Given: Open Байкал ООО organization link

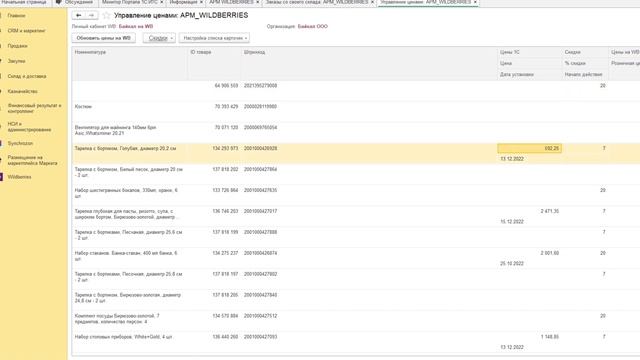Looking at the screenshot, I should [313, 26].
